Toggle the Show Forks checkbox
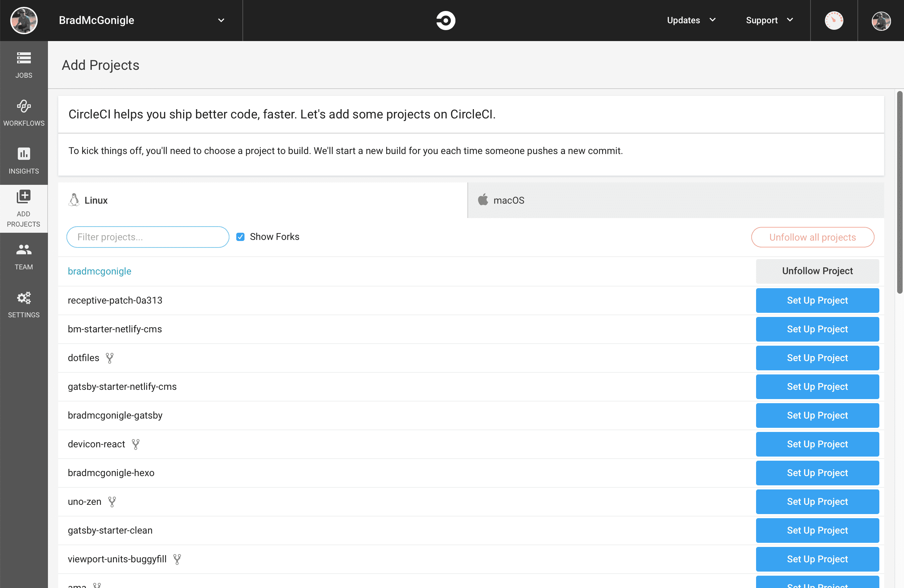904x588 pixels. (x=240, y=237)
